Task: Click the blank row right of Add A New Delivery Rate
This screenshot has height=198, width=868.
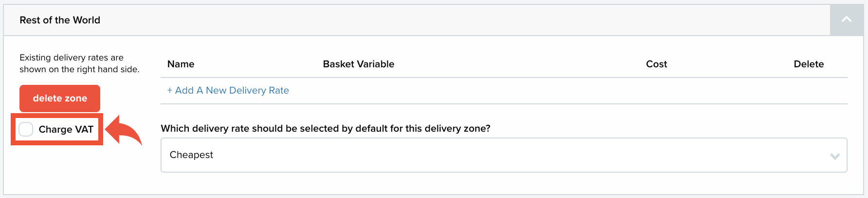Action: tap(568, 91)
